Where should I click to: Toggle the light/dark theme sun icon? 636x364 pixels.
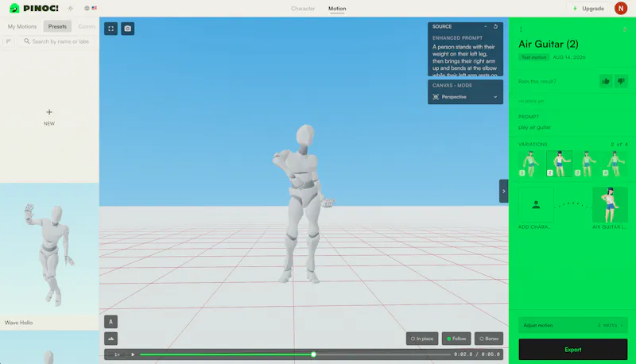pos(70,8)
